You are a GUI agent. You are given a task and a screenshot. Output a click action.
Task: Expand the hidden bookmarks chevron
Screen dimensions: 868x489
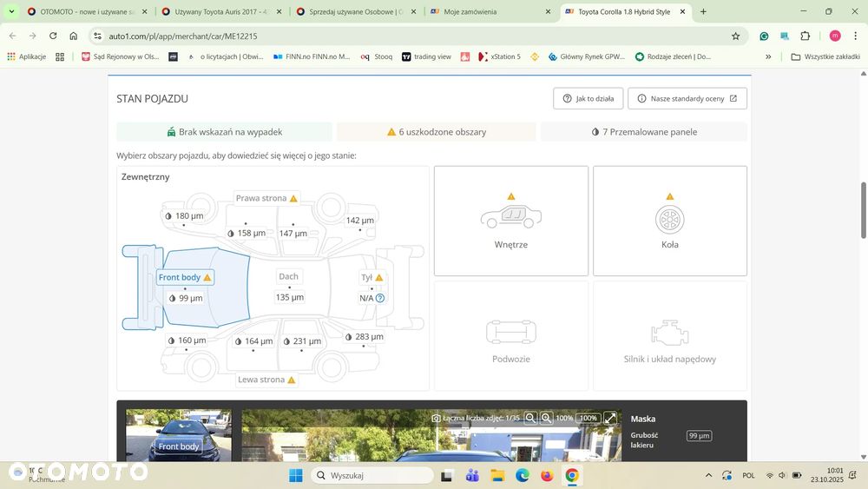[768, 56]
